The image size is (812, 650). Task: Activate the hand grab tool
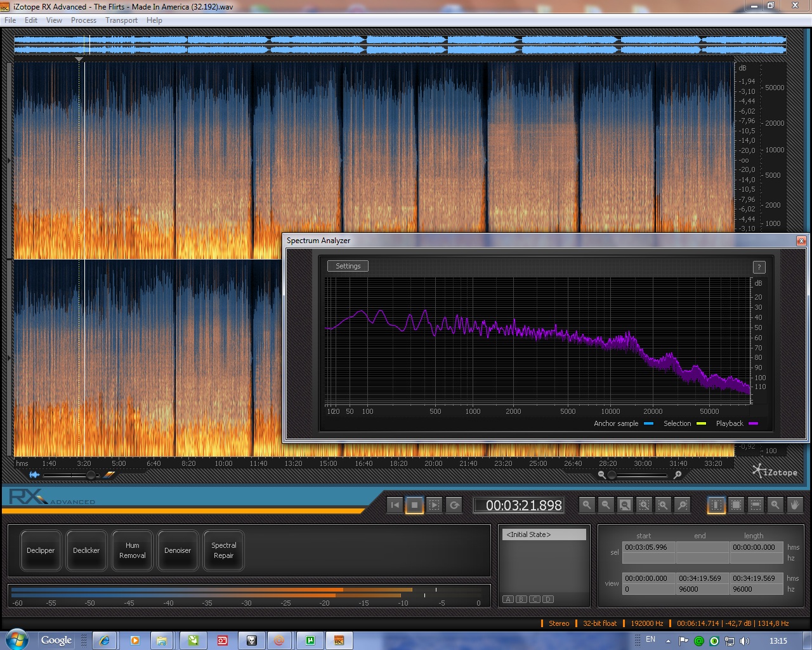[794, 505]
